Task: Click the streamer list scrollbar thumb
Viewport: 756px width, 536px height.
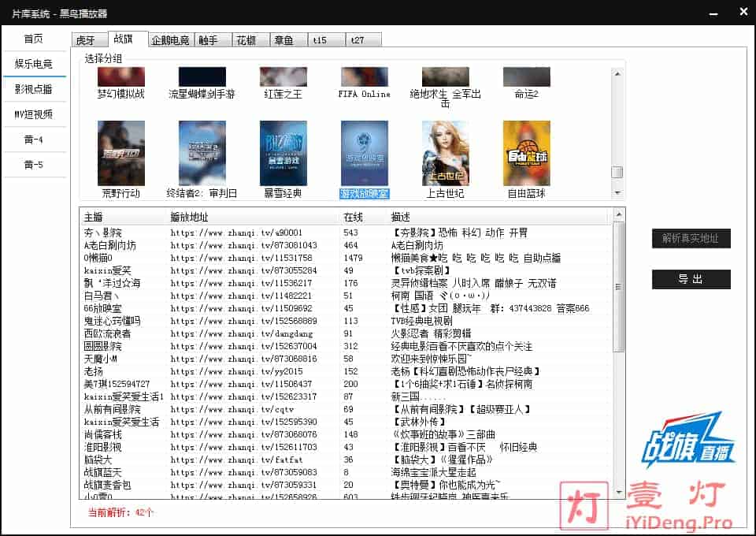Action: tap(619, 287)
